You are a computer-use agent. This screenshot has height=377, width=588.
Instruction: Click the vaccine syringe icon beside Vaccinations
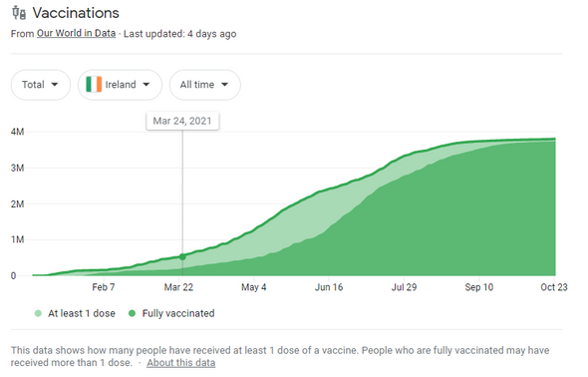(x=19, y=13)
